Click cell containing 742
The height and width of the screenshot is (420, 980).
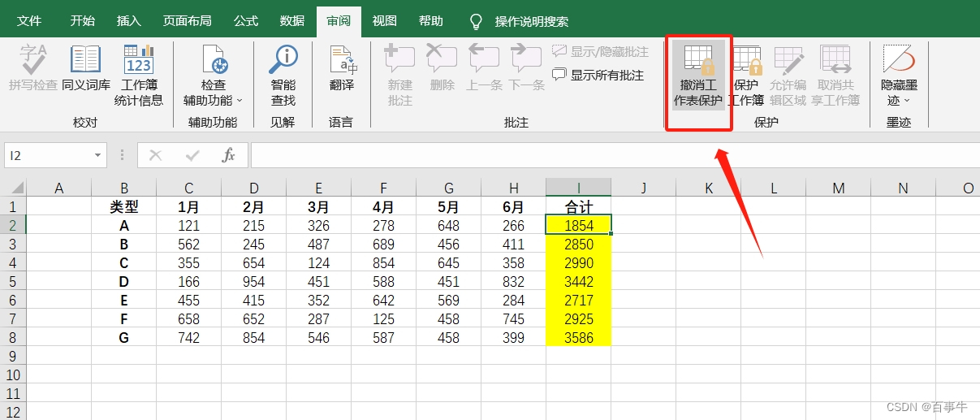coord(189,338)
